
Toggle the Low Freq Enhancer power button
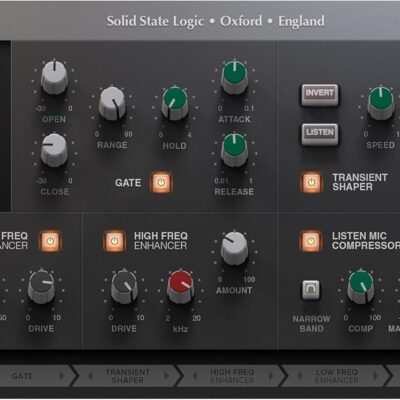pyautogui.click(x=50, y=241)
